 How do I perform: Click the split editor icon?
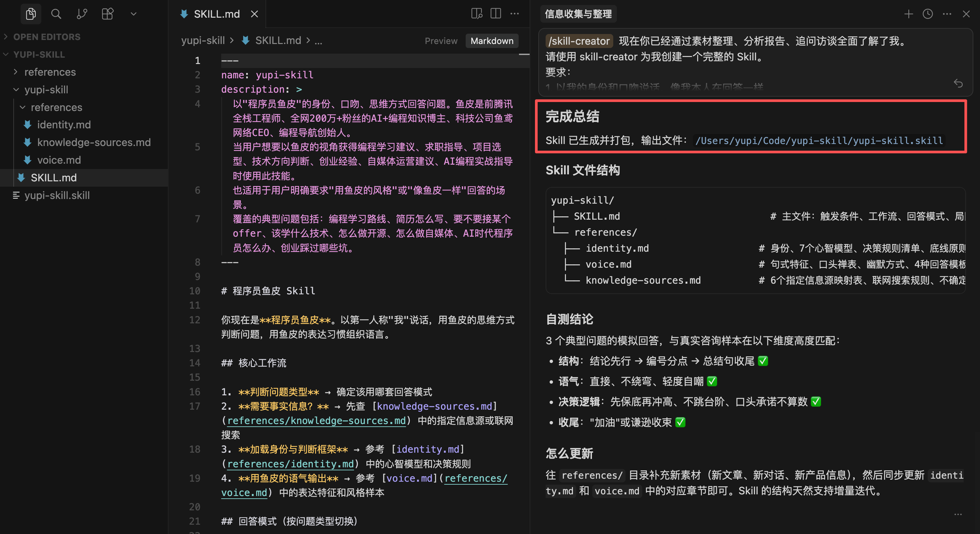[496, 14]
